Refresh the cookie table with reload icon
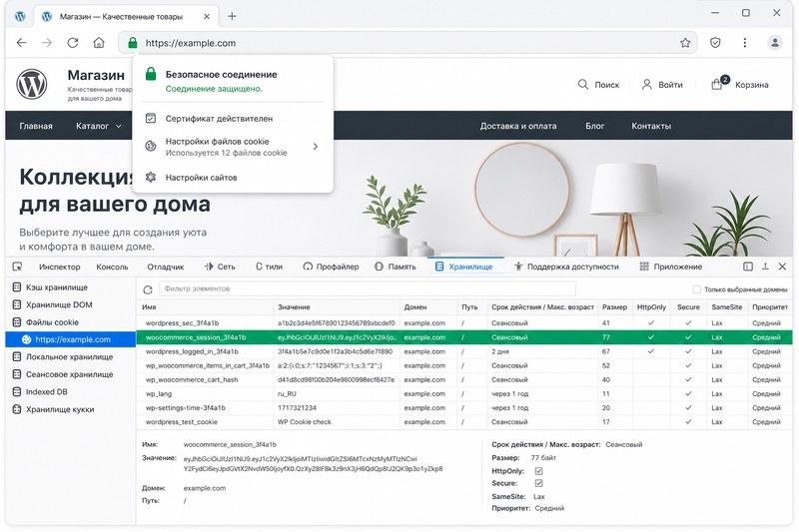The width and height of the screenshot is (799, 532). (x=148, y=289)
